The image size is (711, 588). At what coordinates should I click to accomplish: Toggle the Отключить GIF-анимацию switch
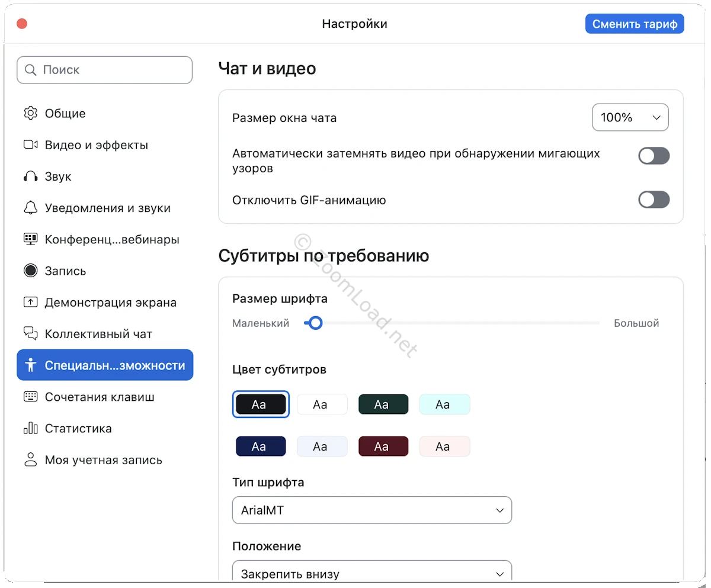[x=654, y=200]
